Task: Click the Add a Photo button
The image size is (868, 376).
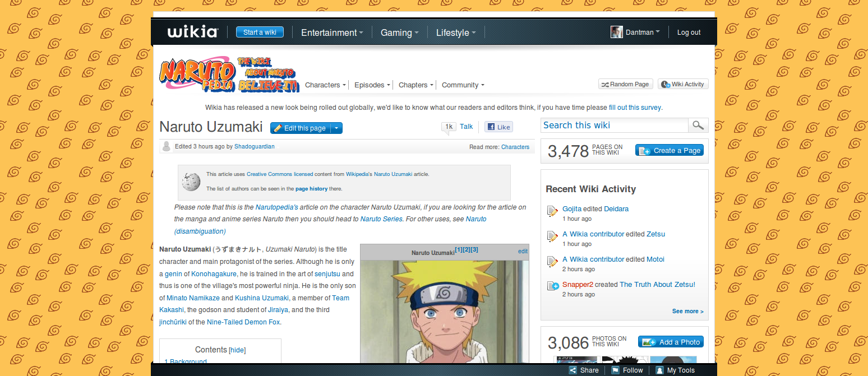Action: click(671, 342)
